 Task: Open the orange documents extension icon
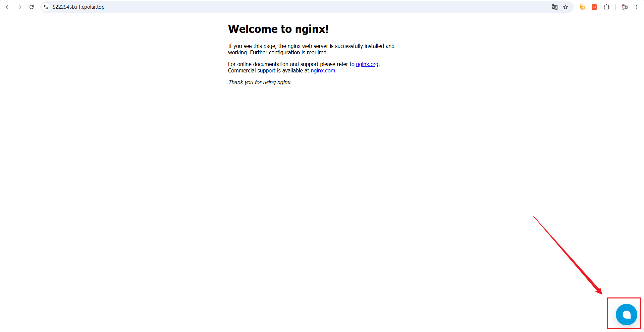[x=582, y=7]
